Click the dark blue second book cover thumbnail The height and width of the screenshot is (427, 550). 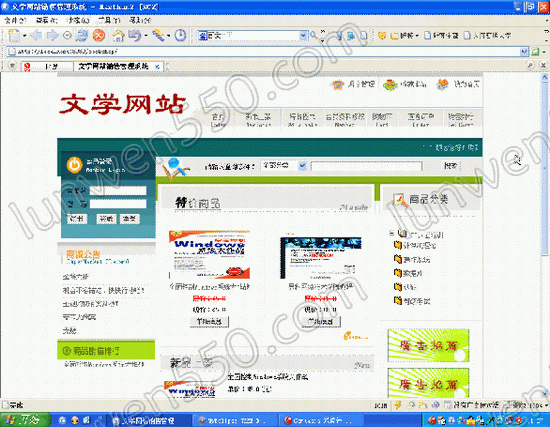[321, 258]
